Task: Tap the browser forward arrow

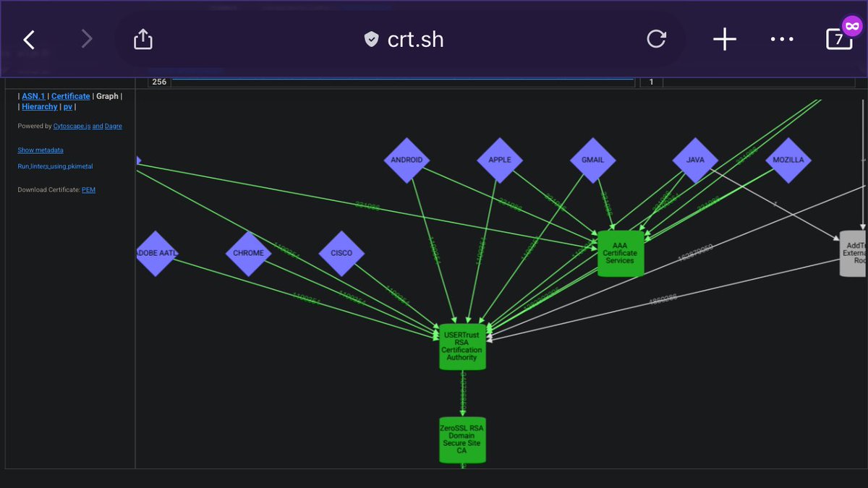Action: pyautogui.click(x=87, y=39)
